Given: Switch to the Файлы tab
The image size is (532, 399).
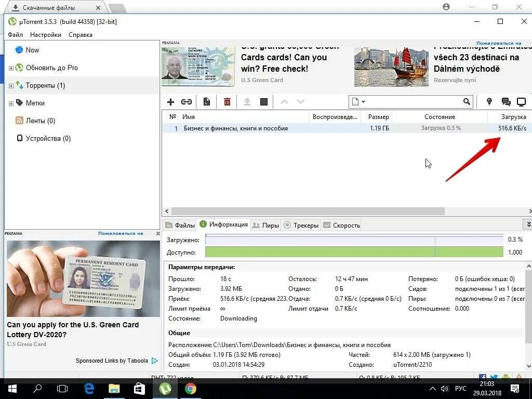Looking at the screenshot, I should [180, 225].
